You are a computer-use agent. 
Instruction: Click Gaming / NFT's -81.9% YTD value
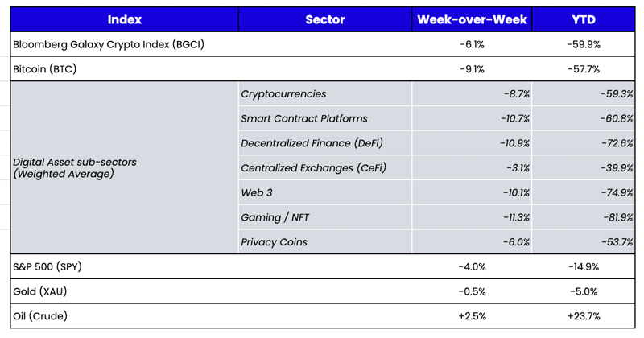(617, 217)
